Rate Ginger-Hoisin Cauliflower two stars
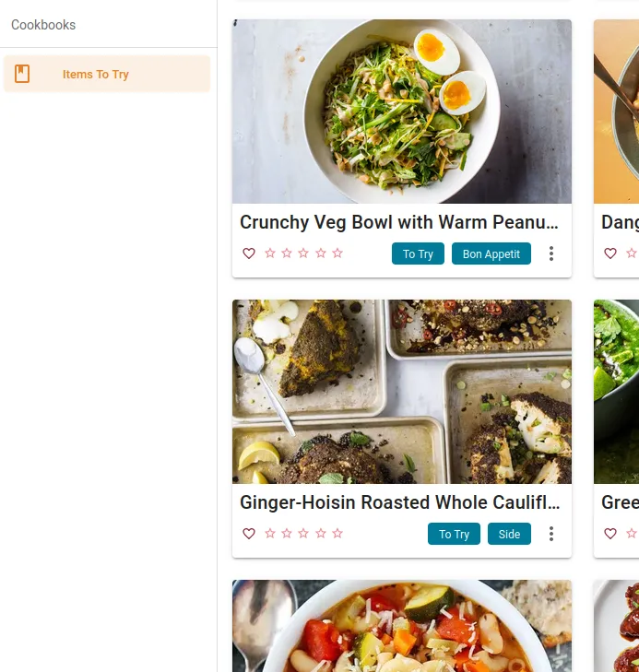The image size is (639, 672). (x=287, y=534)
